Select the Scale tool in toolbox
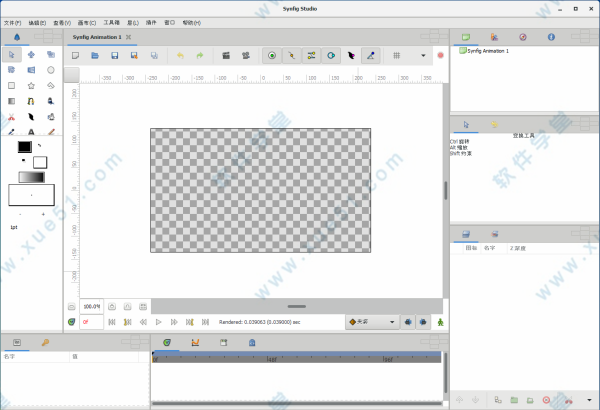The width and height of the screenshot is (600, 410). (51, 55)
